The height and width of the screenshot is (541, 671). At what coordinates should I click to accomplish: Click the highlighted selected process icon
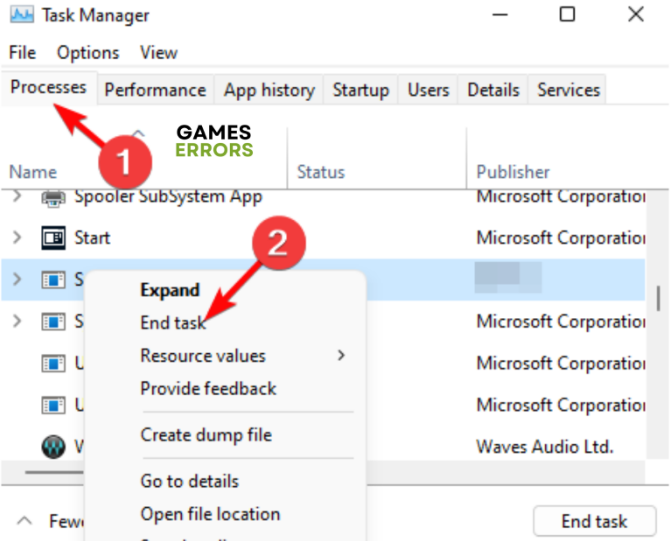pos(53,280)
